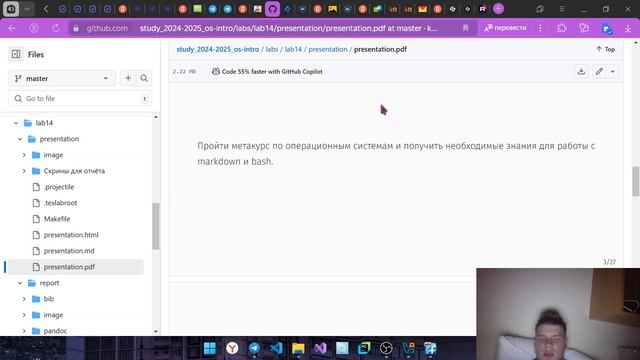The height and width of the screenshot is (360, 640).
Task: Open the Windows Start menu
Action: 210,348
